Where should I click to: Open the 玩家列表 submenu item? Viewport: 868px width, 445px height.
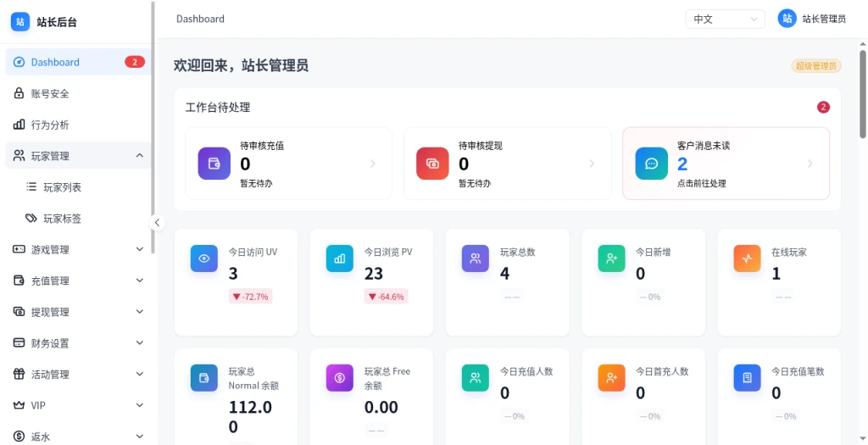click(78, 187)
